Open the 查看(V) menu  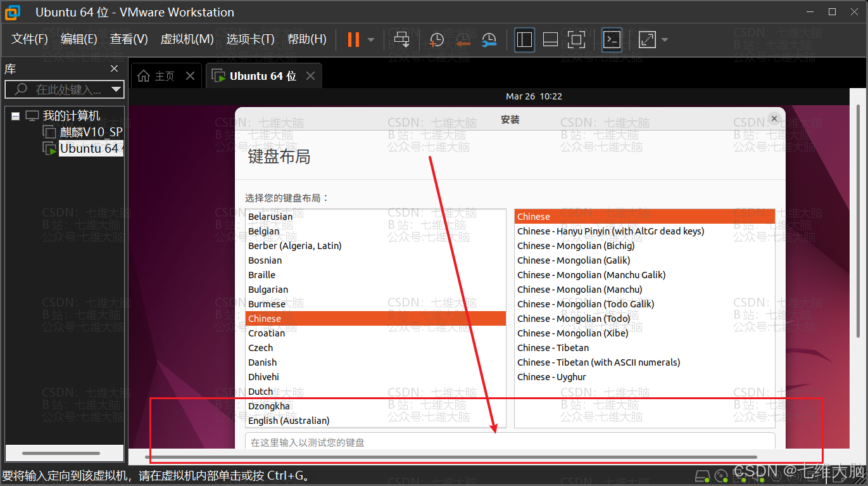point(129,39)
